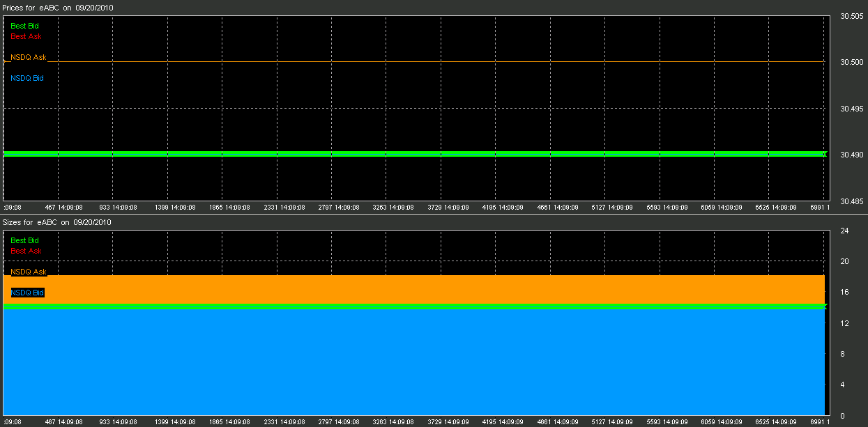Click '3729 14:09:09' tick in Prices chart

tap(448, 208)
